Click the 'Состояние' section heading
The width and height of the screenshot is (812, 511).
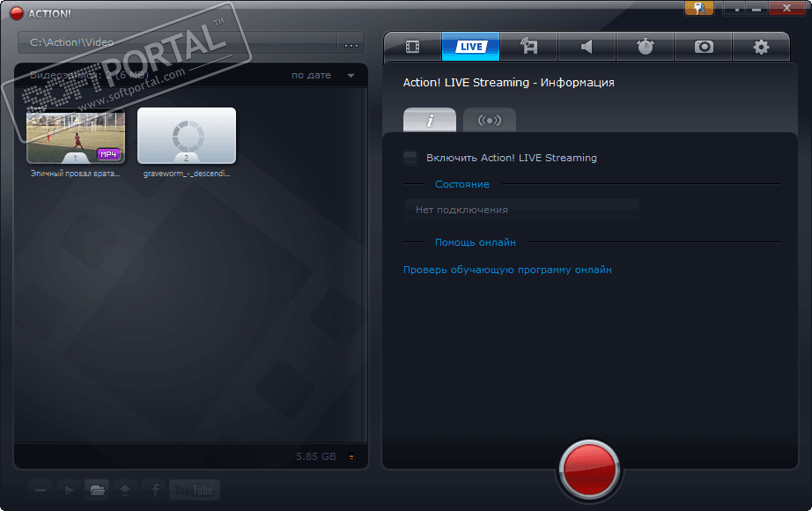462,184
